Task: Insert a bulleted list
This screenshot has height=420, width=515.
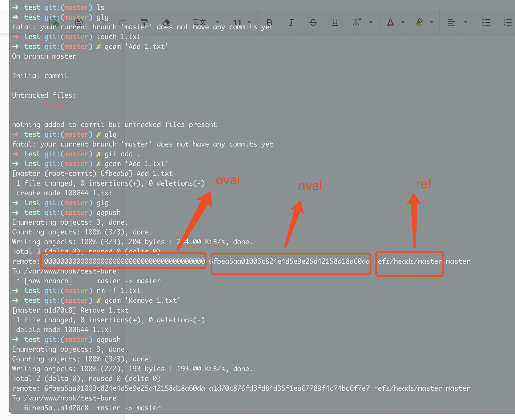Action: [x=486, y=22]
